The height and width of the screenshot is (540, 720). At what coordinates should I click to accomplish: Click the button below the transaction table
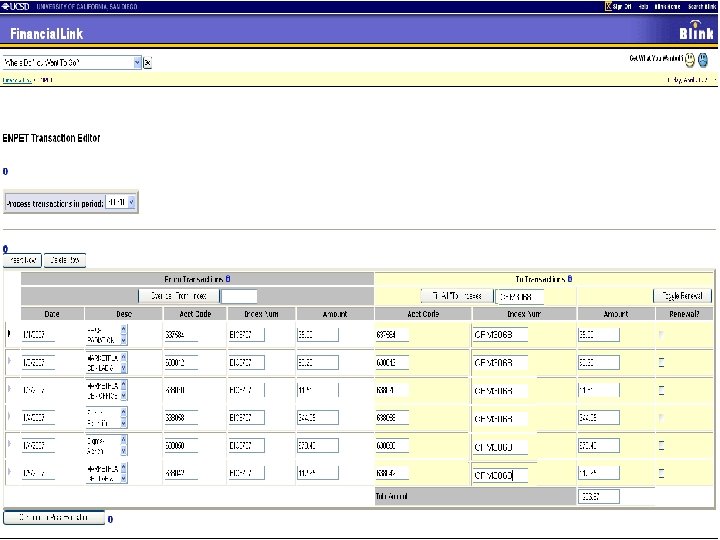click(52, 518)
